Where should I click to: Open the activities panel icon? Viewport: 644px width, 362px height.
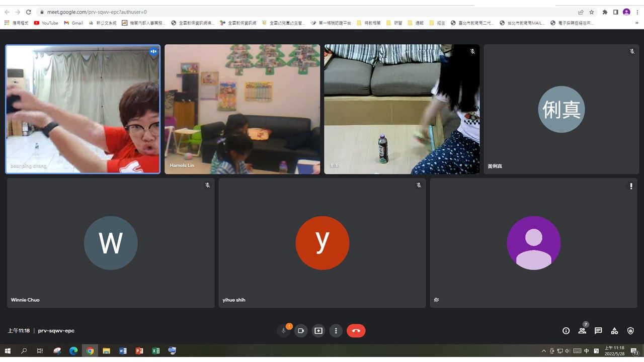coord(614,331)
